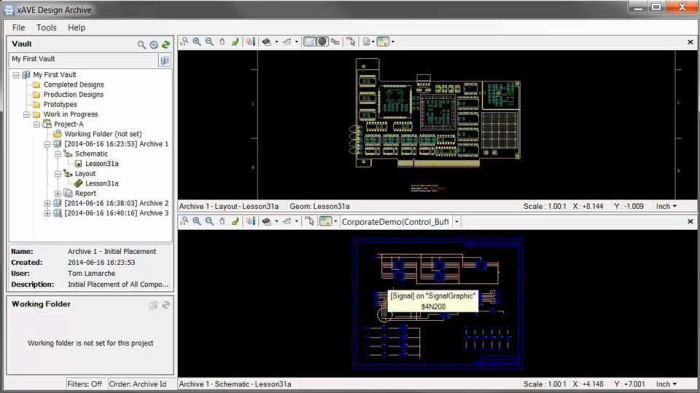Click the green highlight tool in schematic toolbar
Image resolution: width=700 pixels, height=393 pixels.
[235, 222]
